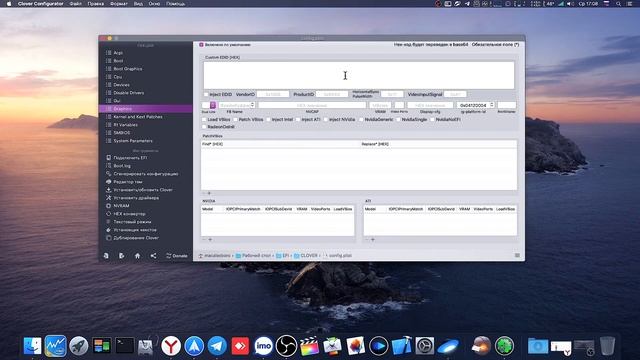640x360 pixels.
Task: Open the Формат menu
Action: (119, 4)
